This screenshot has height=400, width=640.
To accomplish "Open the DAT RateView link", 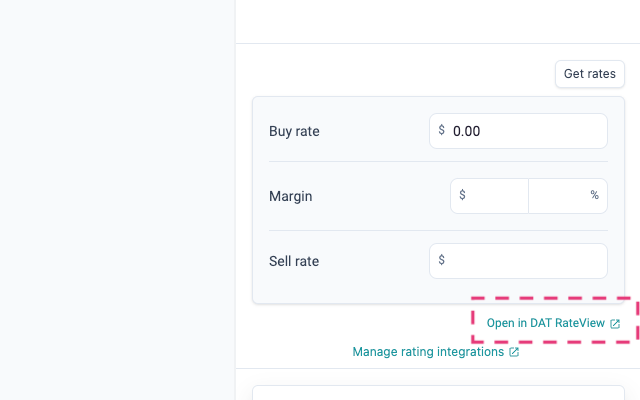I will [x=546, y=323].
